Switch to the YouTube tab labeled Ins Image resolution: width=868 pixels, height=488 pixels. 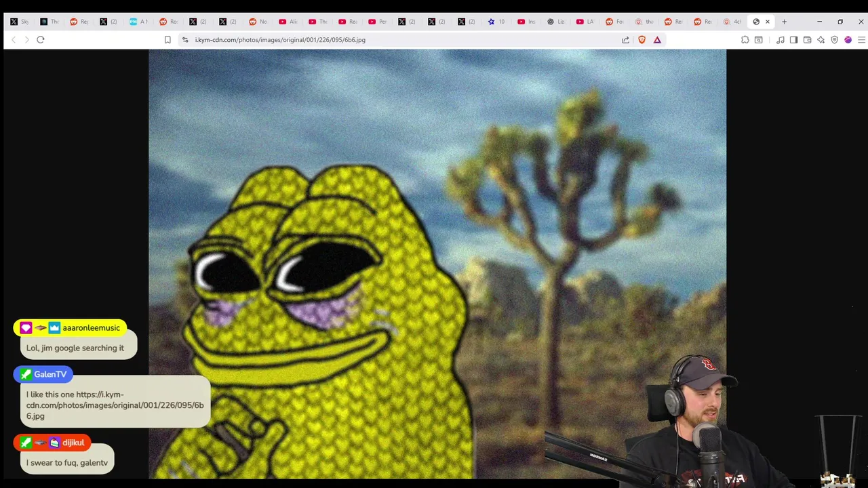pyautogui.click(x=526, y=22)
